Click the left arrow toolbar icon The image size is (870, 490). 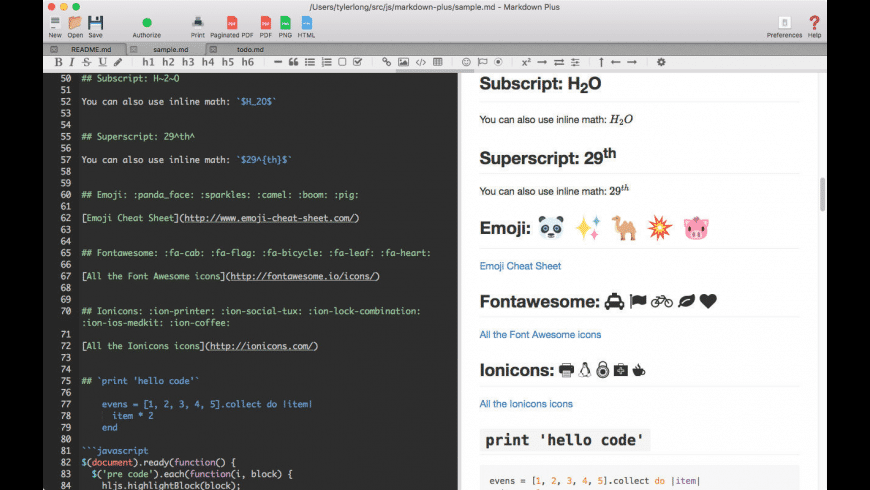pyautogui.click(x=615, y=62)
